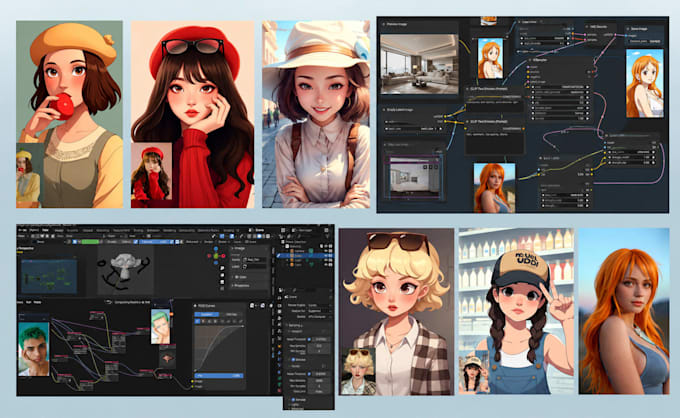Click strength_model value in Load LoRA node
Screen dimensions: 680x418
point(632,157)
